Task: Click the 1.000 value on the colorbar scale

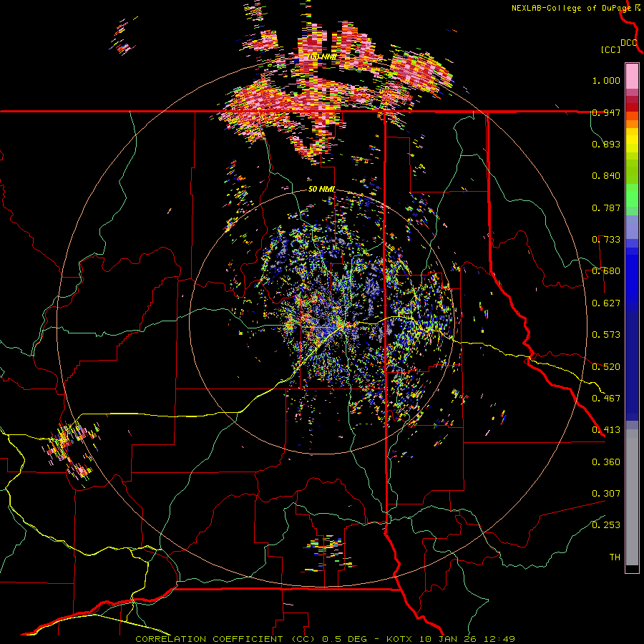Action: [606, 80]
